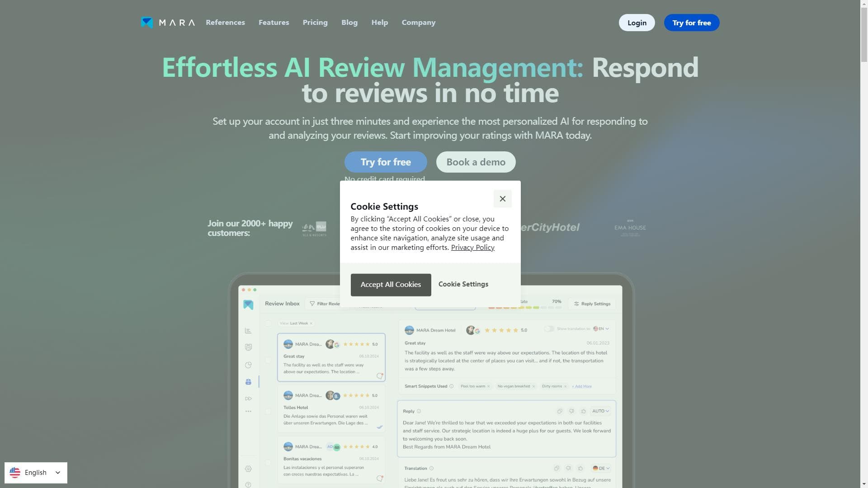Toggle the Show translation switch
The height and width of the screenshot is (488, 868).
[x=549, y=329]
